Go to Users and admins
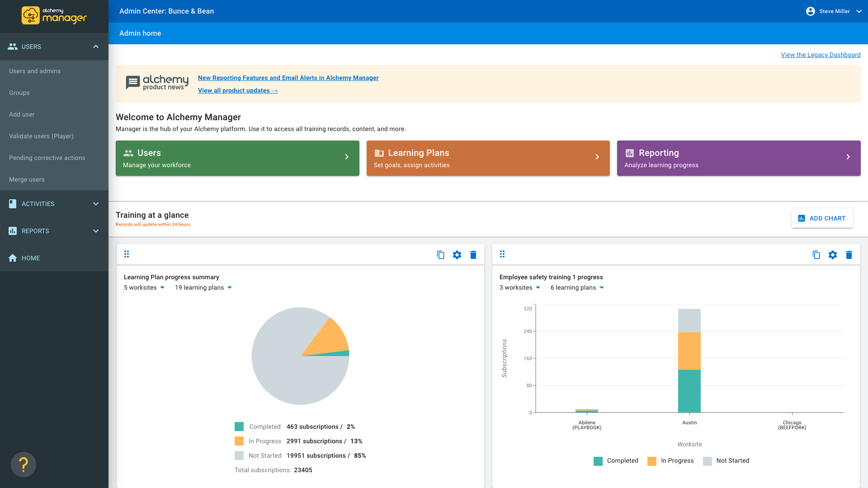The width and height of the screenshot is (868, 488). pyautogui.click(x=35, y=71)
